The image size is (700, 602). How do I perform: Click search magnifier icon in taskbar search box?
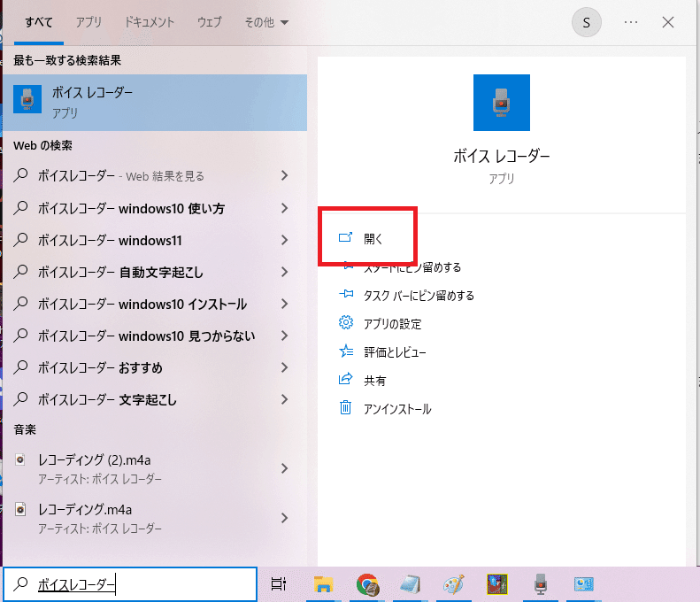coord(20,583)
